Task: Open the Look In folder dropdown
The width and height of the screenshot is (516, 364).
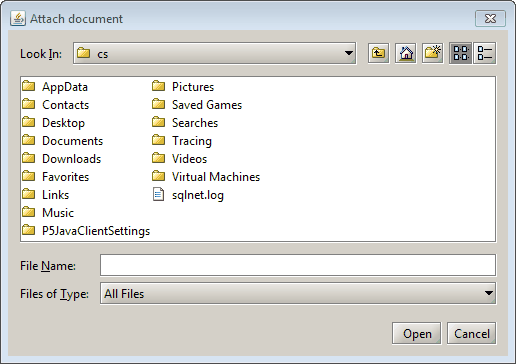Action: tap(214, 53)
